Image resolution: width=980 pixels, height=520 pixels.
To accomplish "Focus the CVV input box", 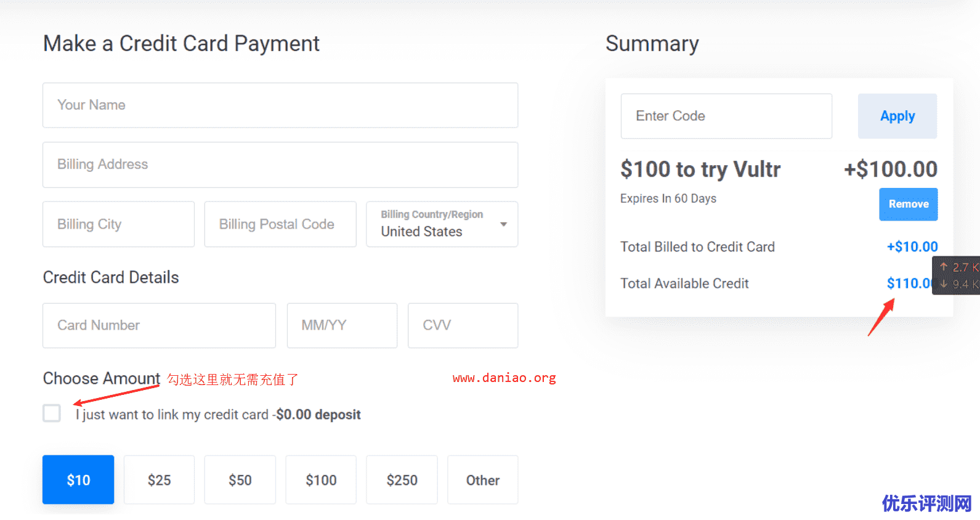I will tap(463, 325).
